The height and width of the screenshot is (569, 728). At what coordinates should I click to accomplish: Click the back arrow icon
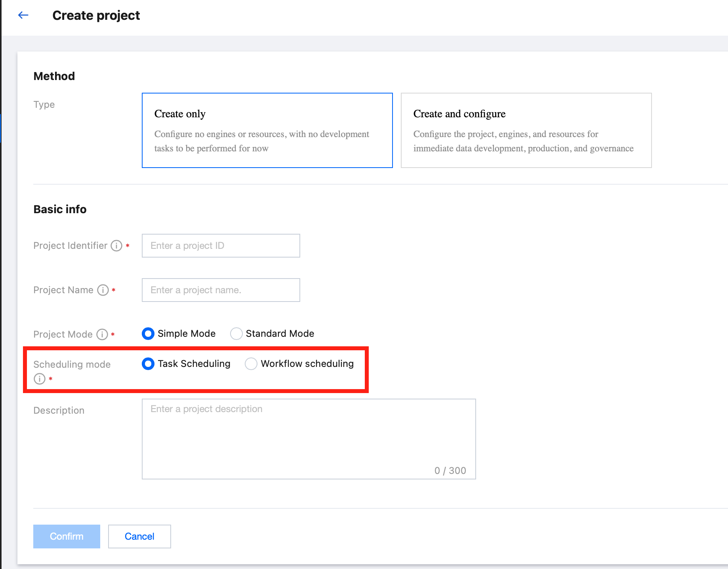click(23, 15)
